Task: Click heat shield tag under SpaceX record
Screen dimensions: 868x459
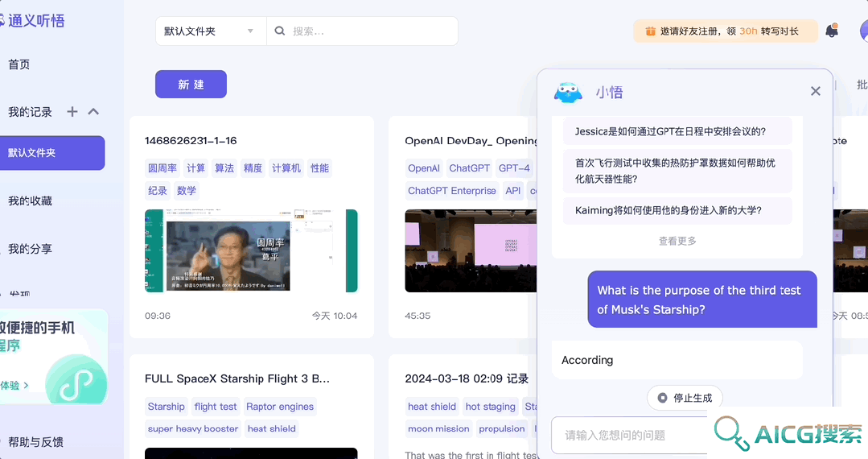Action: [271, 428]
